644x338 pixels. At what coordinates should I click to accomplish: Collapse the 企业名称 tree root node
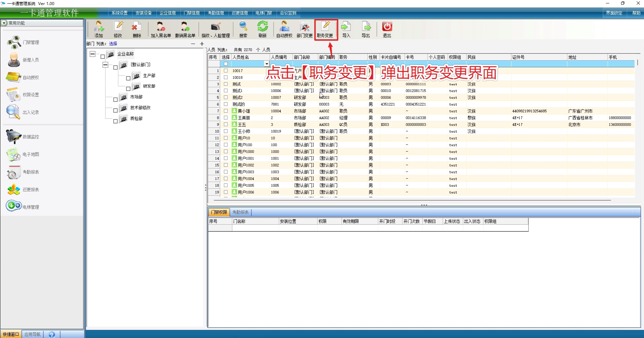[93, 54]
